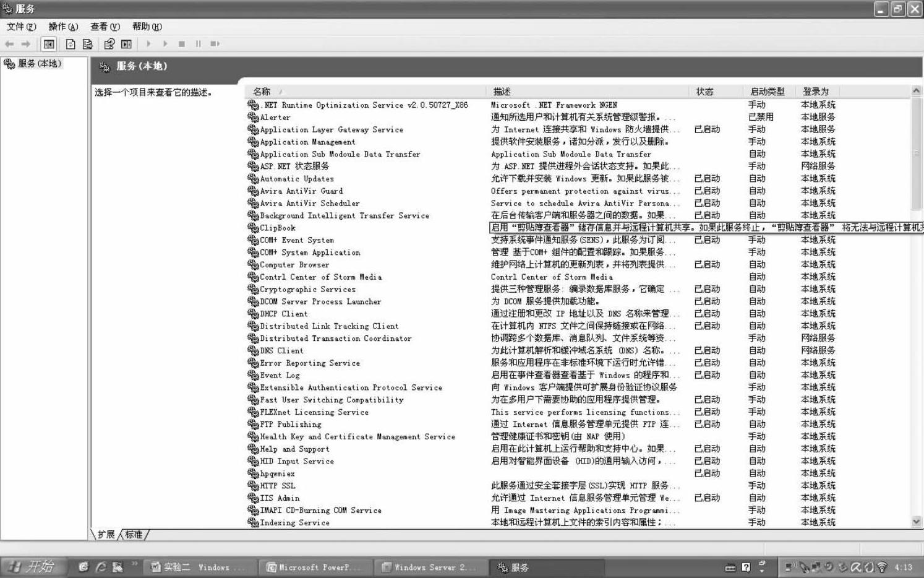This screenshot has width=924, height=578.
Task: Click the gear icon beside HTTP SSL
Action: 253,486
